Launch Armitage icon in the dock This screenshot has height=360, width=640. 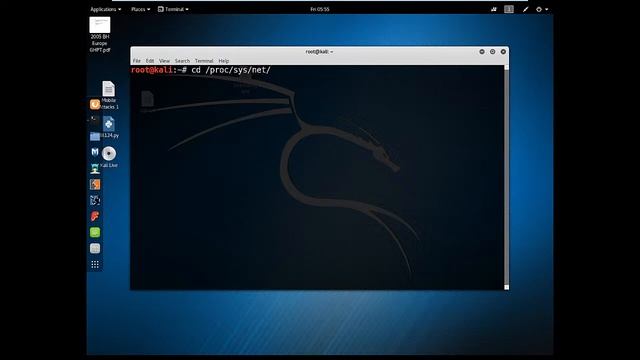pos(95,168)
